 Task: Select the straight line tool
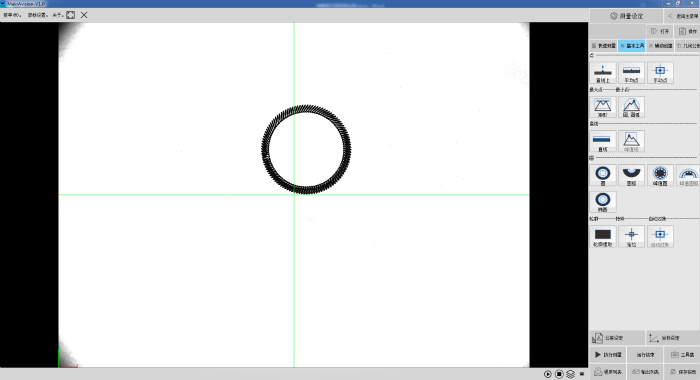[x=603, y=141]
